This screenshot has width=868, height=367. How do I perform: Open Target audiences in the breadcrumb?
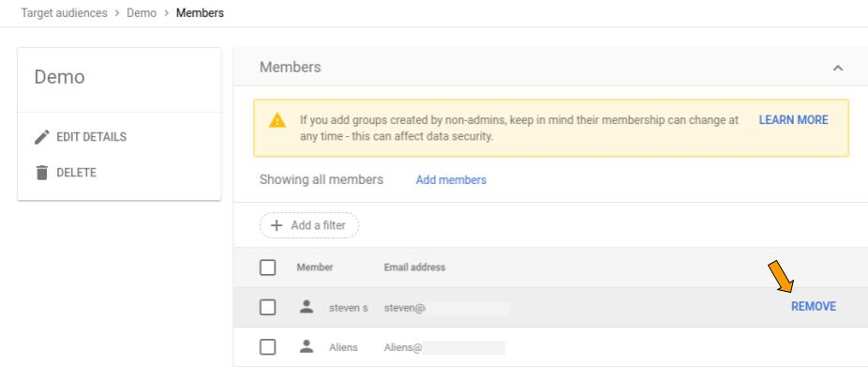tap(65, 13)
